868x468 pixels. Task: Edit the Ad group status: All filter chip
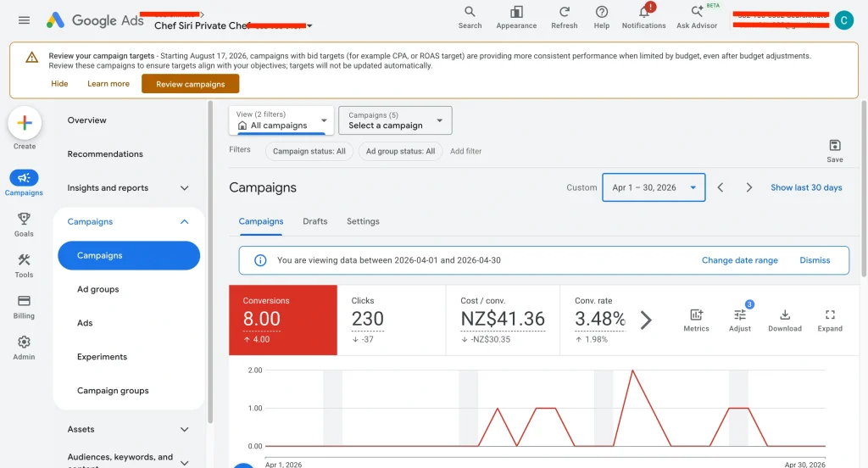click(x=400, y=151)
